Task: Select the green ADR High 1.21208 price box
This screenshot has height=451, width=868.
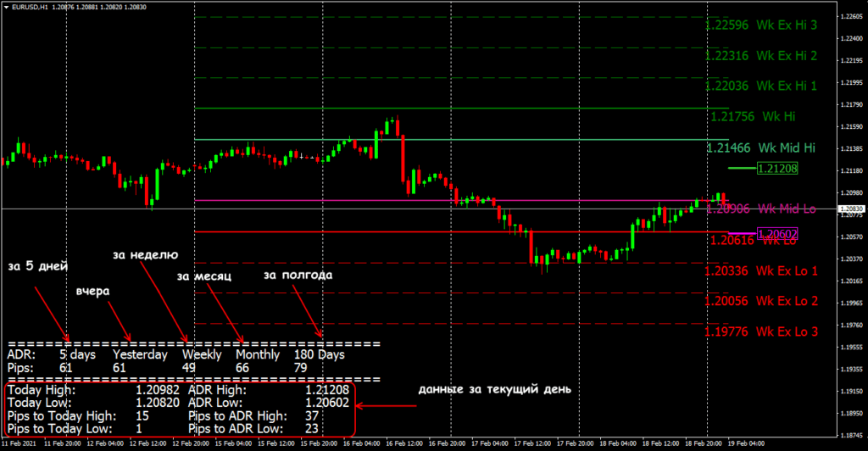Action: (778, 169)
